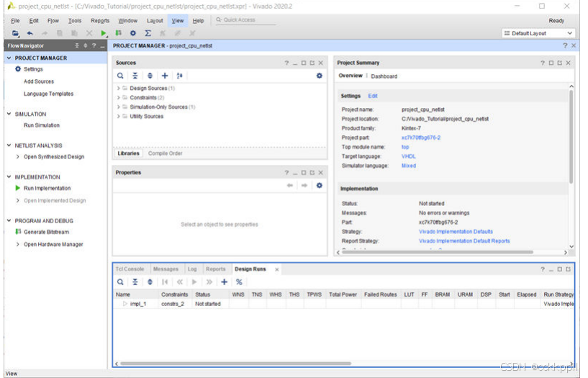Open the Default Layout dropdown
The width and height of the screenshot is (588, 378).
click(538, 33)
